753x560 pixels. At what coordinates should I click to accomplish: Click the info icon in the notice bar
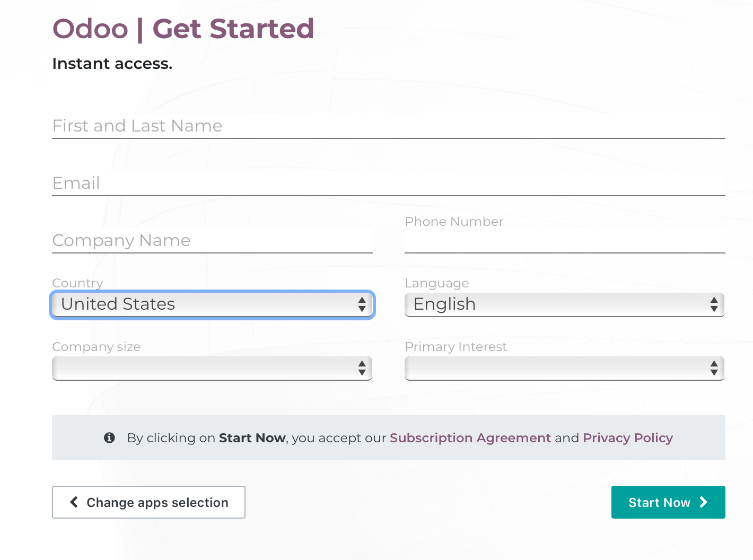pos(110,437)
